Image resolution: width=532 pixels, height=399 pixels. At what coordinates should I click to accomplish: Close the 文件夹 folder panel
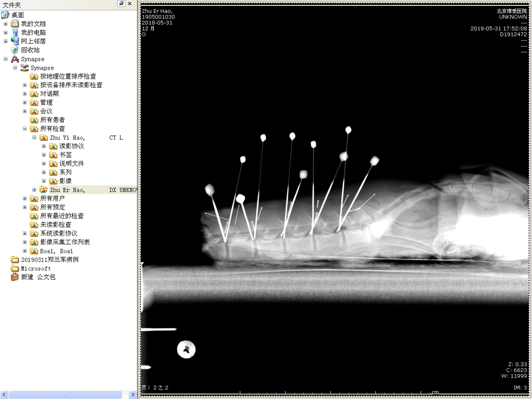(x=130, y=4)
